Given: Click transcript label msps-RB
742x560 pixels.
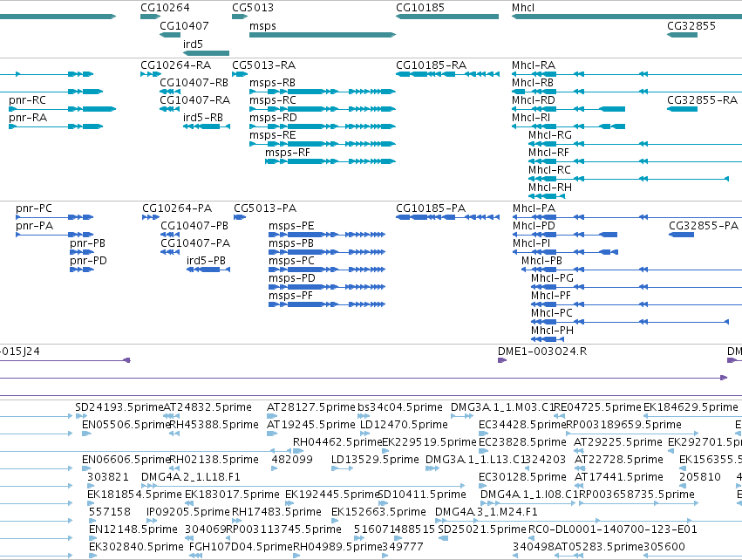Looking at the screenshot, I should pos(272,82).
